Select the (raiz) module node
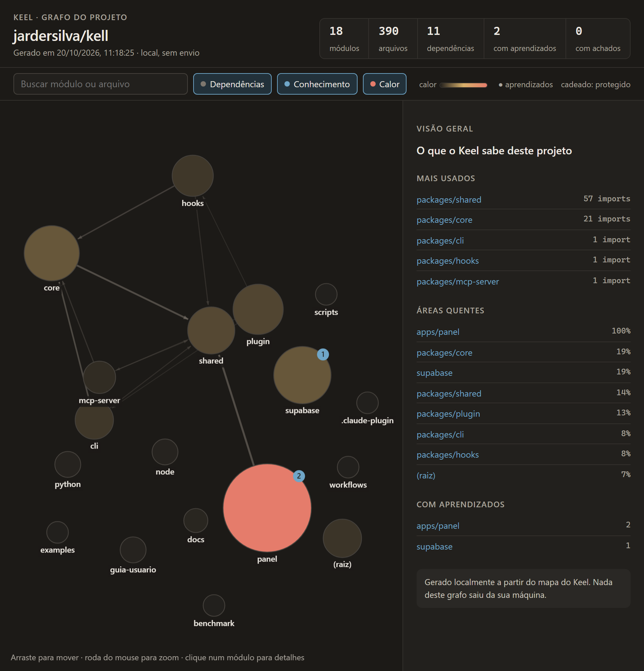 click(342, 538)
